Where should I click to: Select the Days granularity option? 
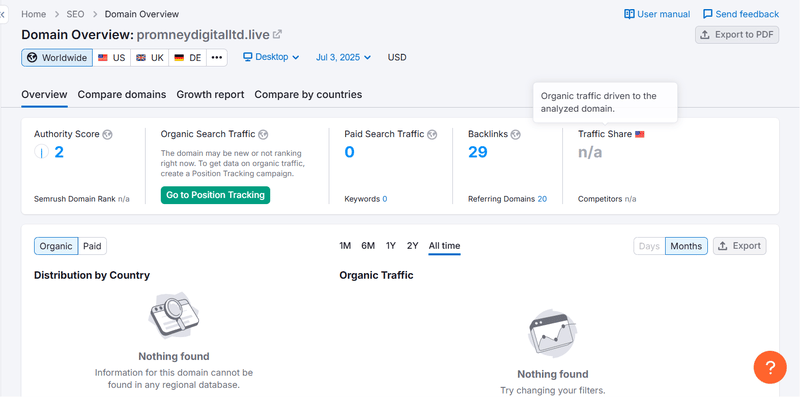pos(649,246)
